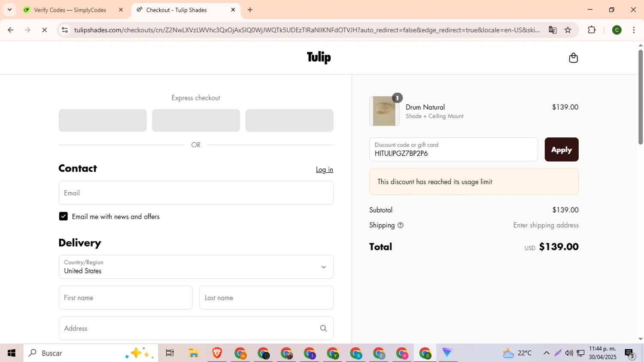Open the volume control icon
644x362 pixels.
[x=569, y=353]
